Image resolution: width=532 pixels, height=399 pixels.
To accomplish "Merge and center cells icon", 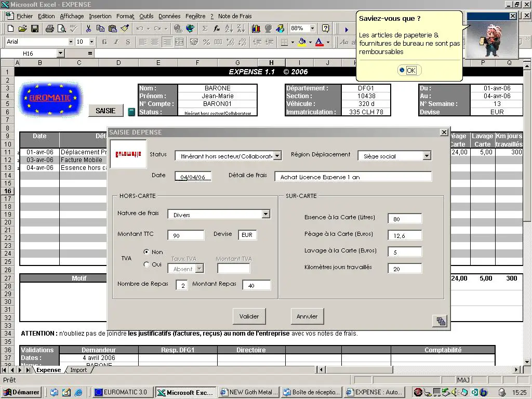I will 179,42.
